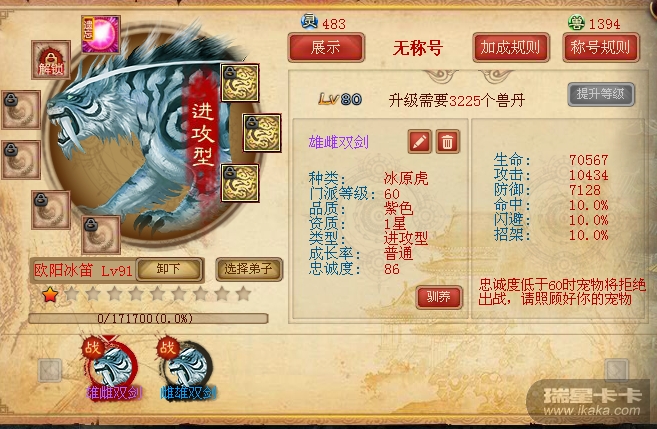
Task: Click the left pet list arrow
Action: pos(50,370)
